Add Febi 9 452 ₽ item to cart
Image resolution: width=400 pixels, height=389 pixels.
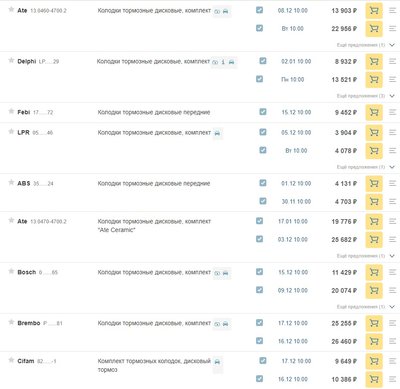[374, 112]
